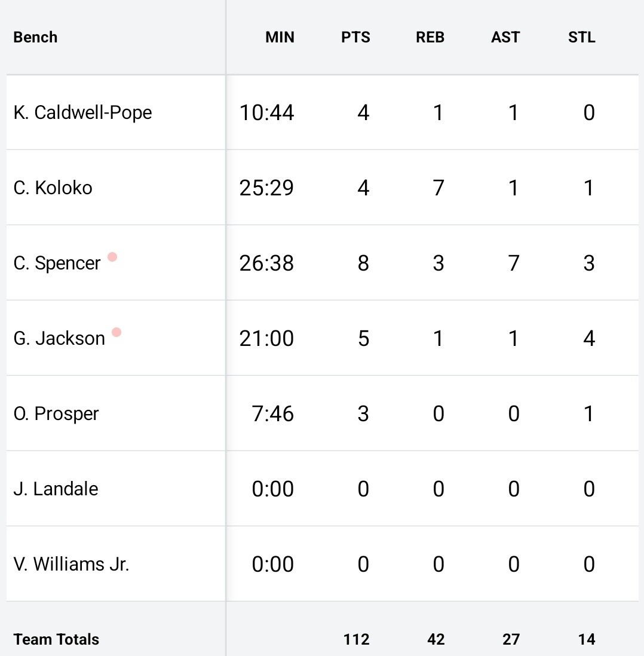Select J. Landale in the bench list
Viewport: 644px width, 656px height.
point(56,489)
